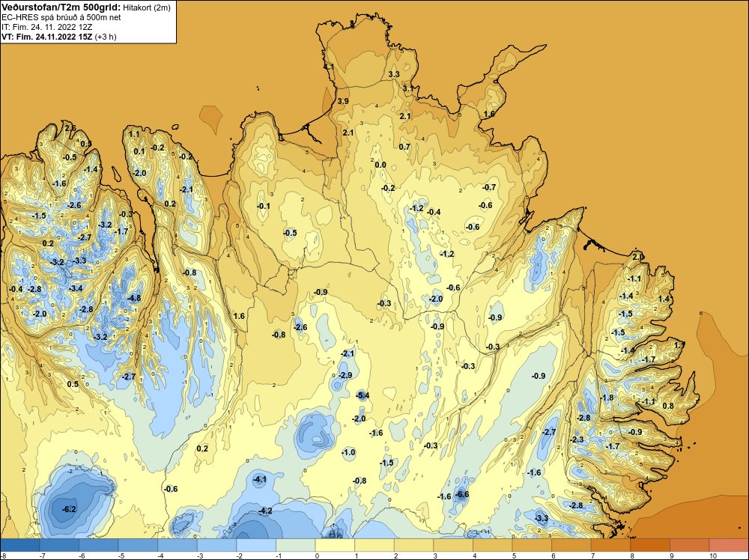Click the -3.4 temperature label
Image resolution: width=749 pixels, height=560 pixels.
coord(76,288)
